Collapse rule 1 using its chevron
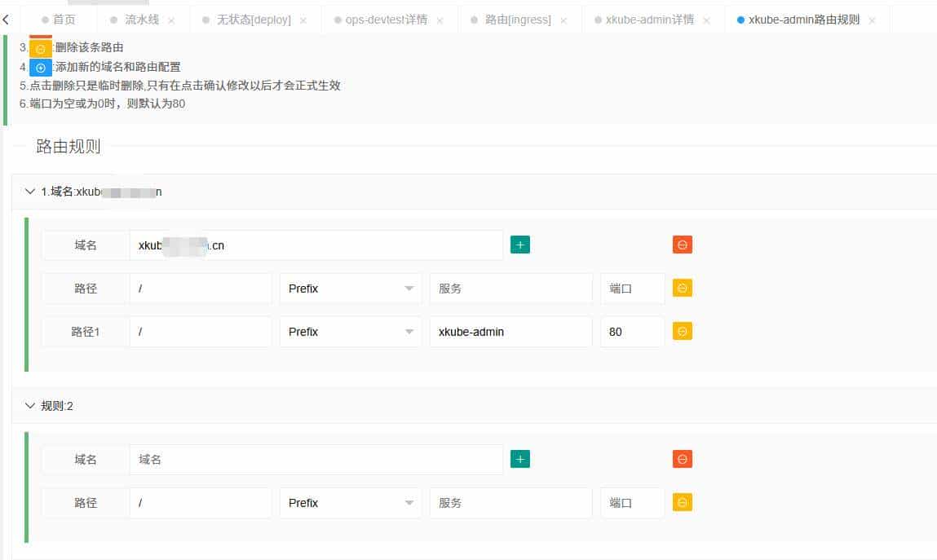 pyautogui.click(x=30, y=191)
